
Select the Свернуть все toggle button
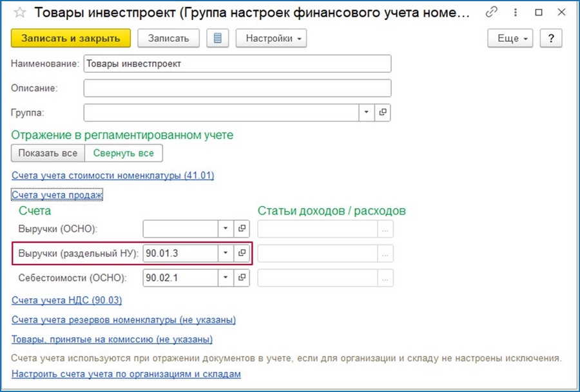pyautogui.click(x=124, y=153)
